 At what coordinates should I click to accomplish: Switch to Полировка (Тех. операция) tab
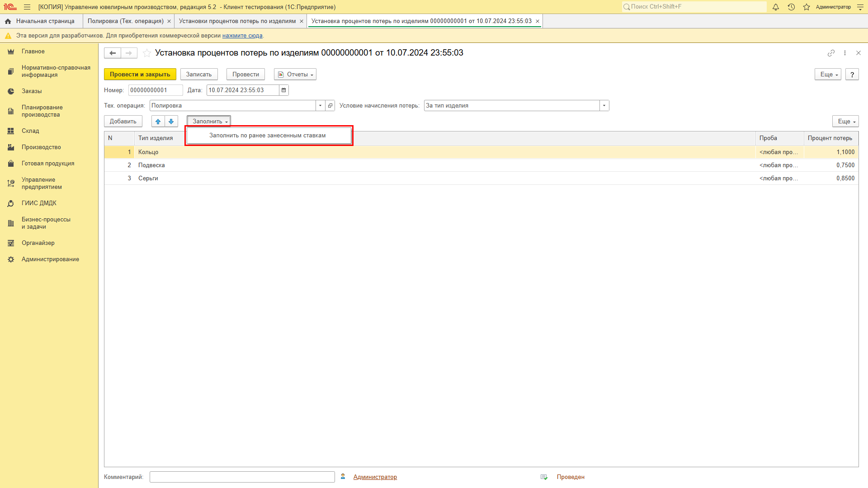click(x=126, y=21)
